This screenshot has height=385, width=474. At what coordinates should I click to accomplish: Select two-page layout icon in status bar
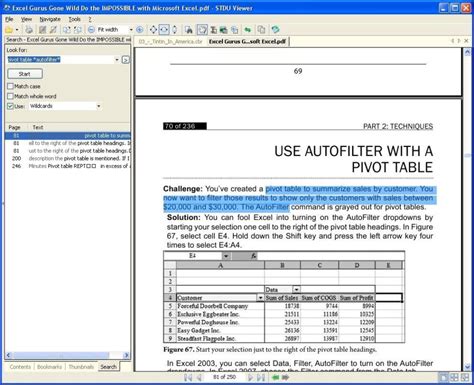point(454,377)
